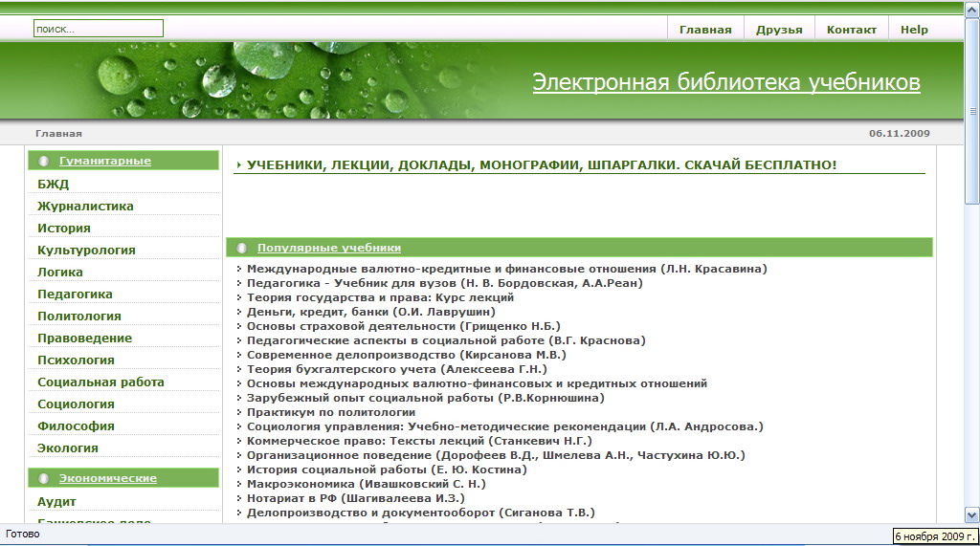Viewport: 980px width, 546px height.
Task: Open Теория государства и права: Курс лекций
Action: (x=381, y=297)
